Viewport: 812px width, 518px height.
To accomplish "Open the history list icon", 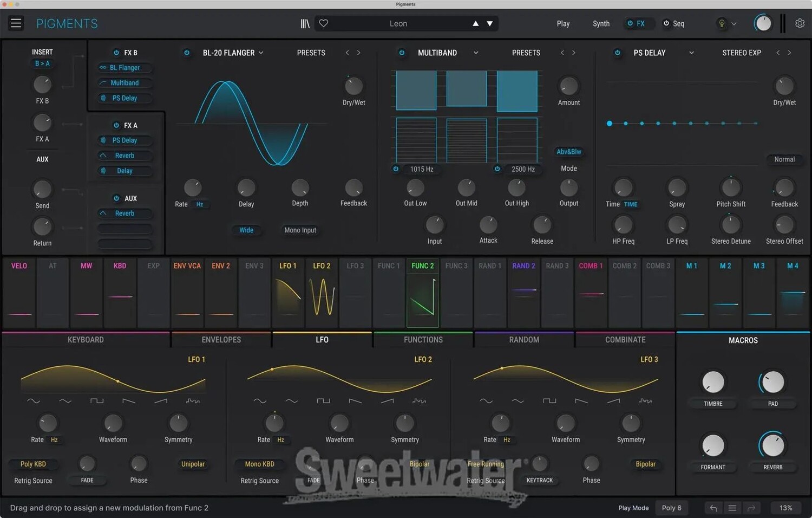I will click(x=732, y=508).
